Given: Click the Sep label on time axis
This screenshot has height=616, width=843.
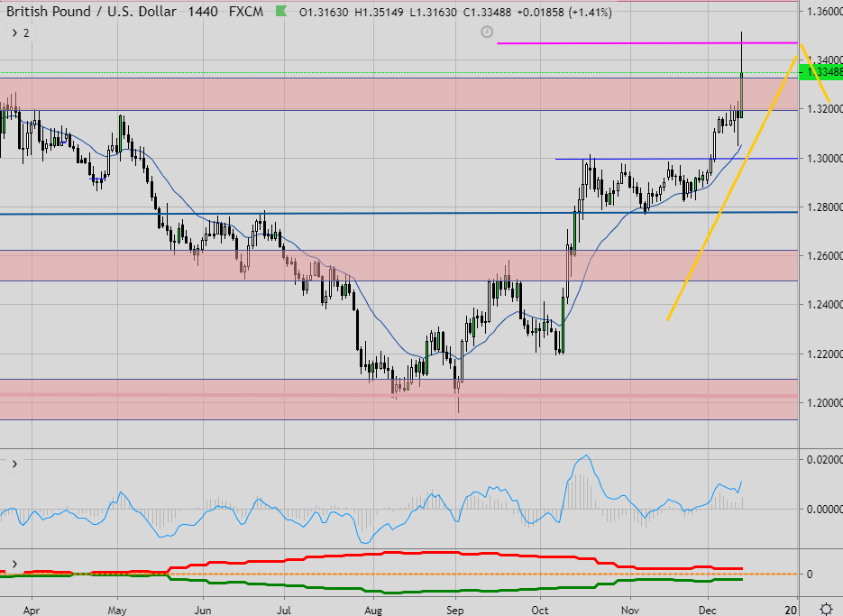Looking at the screenshot, I should 454,610.
